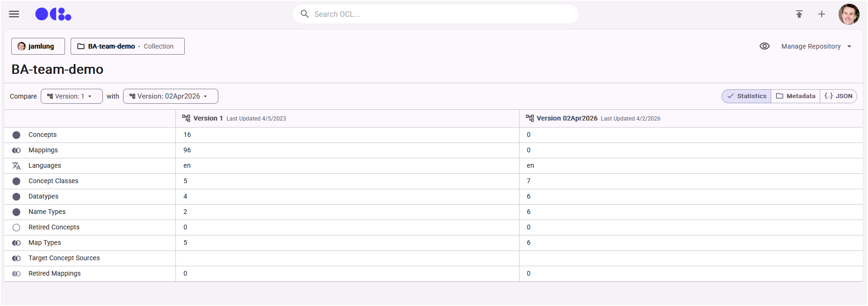Switch to the JSON view
Screen dimensions: 868x306
tap(839, 96)
